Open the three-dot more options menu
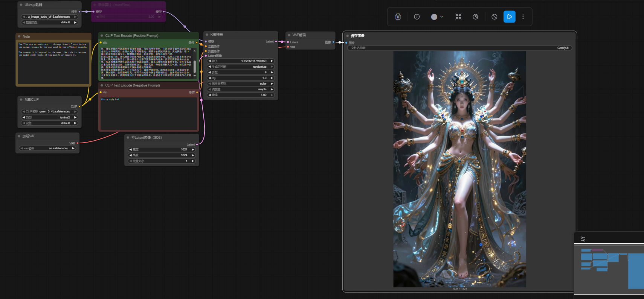Viewport: 644px width, 299px height. (x=523, y=17)
